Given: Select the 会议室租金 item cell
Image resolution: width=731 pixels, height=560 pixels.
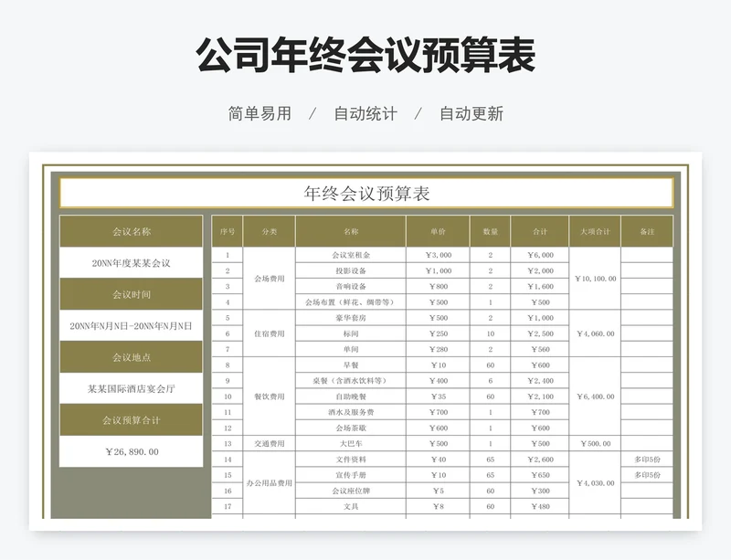Looking at the screenshot, I should point(351,255).
